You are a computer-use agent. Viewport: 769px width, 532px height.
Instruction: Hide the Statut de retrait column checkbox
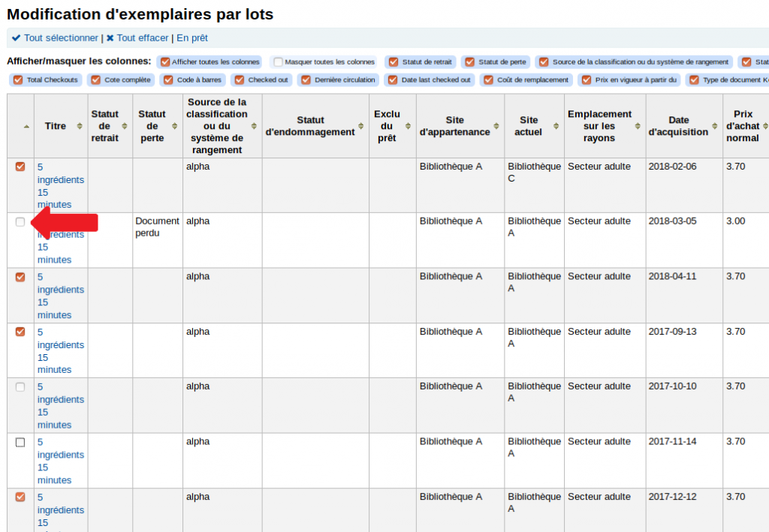coord(394,62)
